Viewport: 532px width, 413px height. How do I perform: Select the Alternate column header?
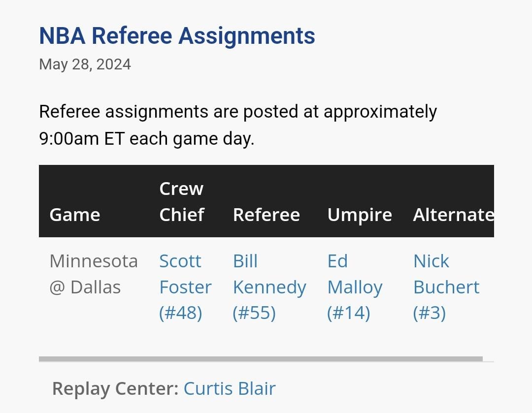tap(453, 215)
